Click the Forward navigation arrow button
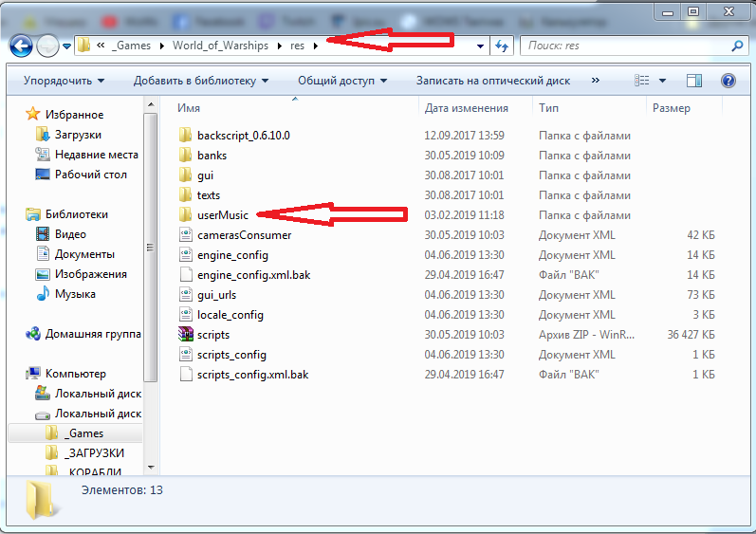 tap(47, 46)
